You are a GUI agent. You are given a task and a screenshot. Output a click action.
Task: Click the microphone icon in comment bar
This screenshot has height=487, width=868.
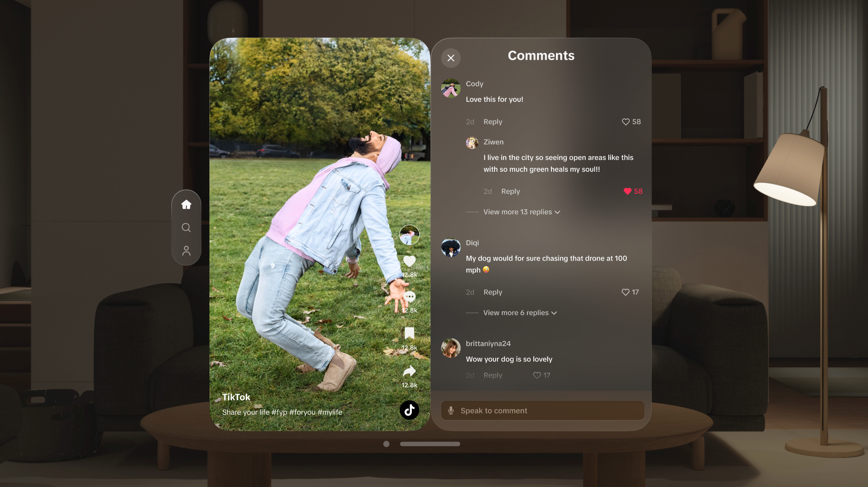coord(451,410)
